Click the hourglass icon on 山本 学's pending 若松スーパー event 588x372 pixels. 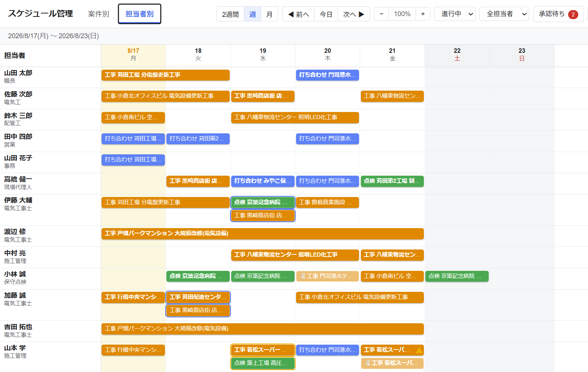tap(368, 363)
